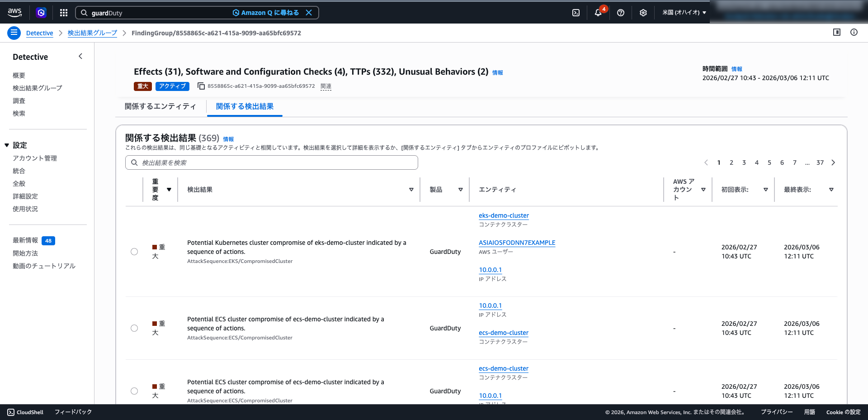
Task: Open the eks-demo-cluster entity link
Action: [504, 215]
